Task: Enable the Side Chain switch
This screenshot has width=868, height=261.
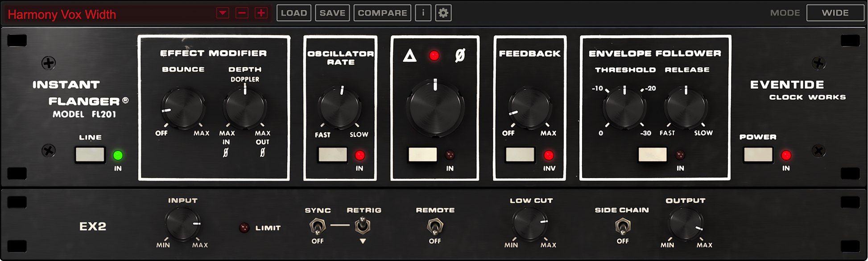Action: [x=622, y=226]
